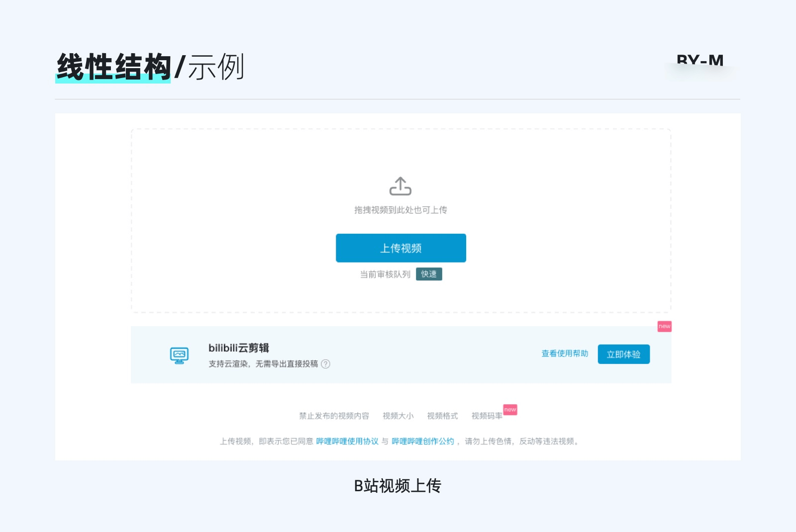Open the help question mark icon next to 无需导出直接投稿

[325, 364]
